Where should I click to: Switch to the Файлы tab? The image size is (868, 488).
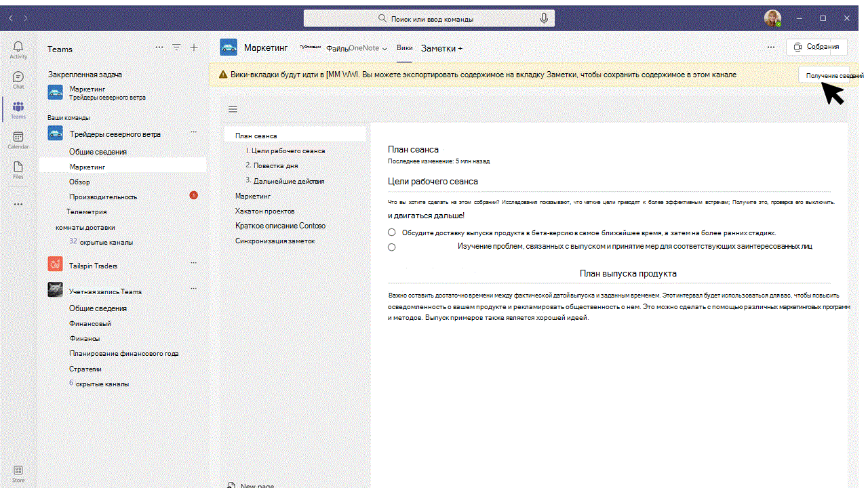pyautogui.click(x=337, y=48)
